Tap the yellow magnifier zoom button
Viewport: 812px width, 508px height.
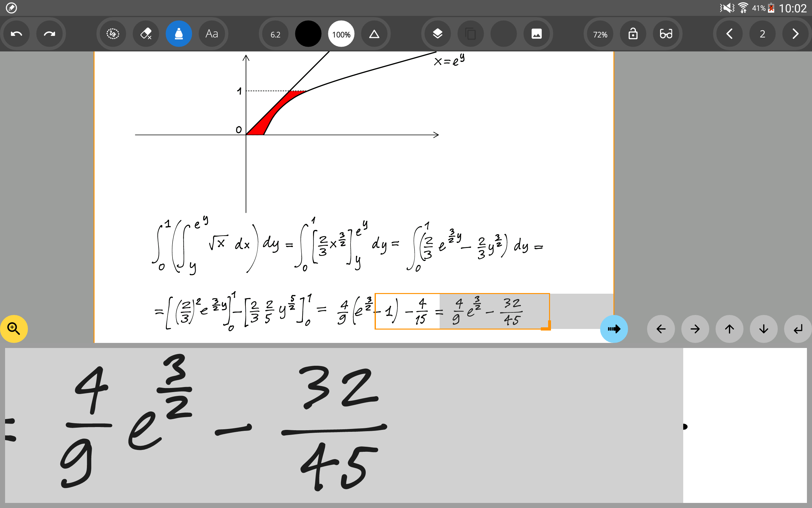click(x=14, y=329)
